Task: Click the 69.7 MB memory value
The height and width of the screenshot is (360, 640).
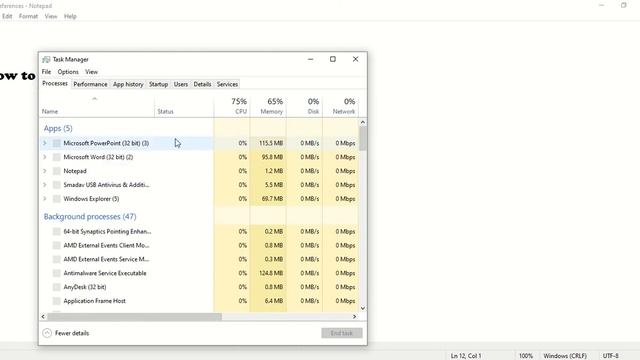Action: point(273,199)
